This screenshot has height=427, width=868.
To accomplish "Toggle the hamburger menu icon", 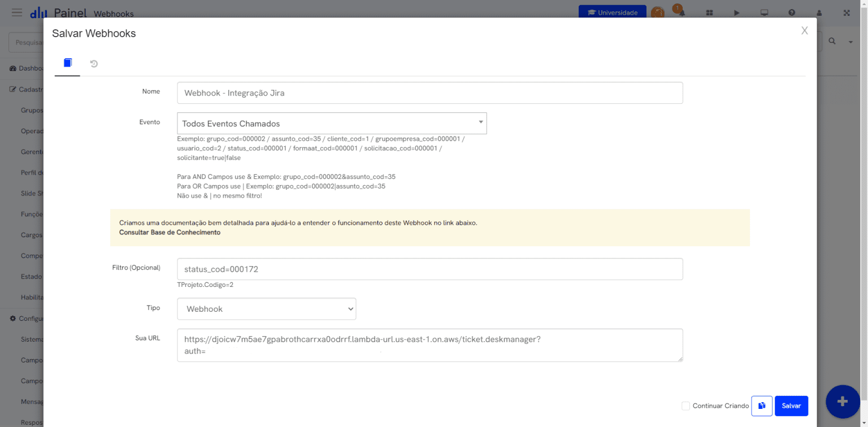I will click(17, 12).
